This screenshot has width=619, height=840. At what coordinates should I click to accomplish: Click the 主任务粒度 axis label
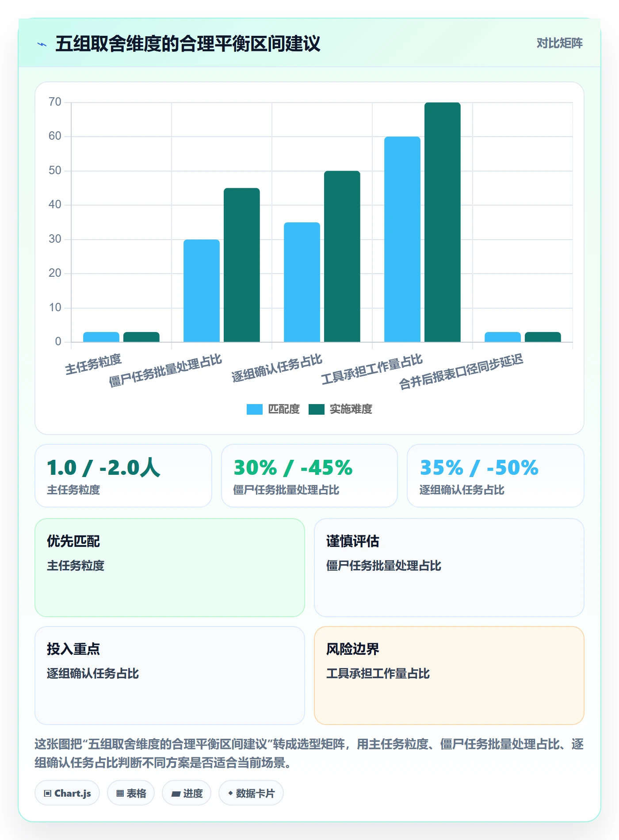point(93,364)
